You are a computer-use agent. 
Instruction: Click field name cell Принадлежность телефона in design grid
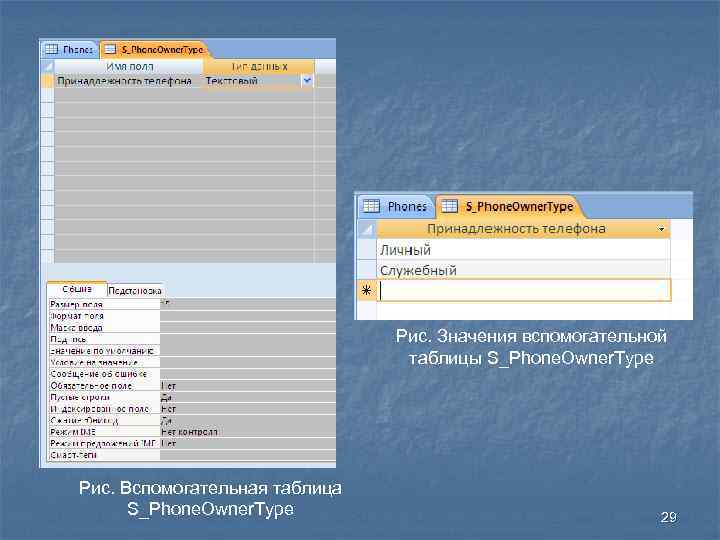tap(128, 81)
